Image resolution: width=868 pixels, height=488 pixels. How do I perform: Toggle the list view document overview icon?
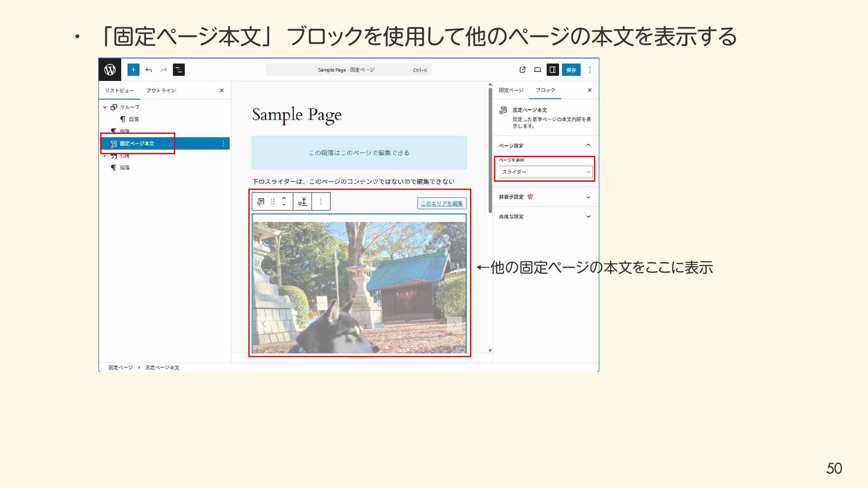(x=179, y=70)
